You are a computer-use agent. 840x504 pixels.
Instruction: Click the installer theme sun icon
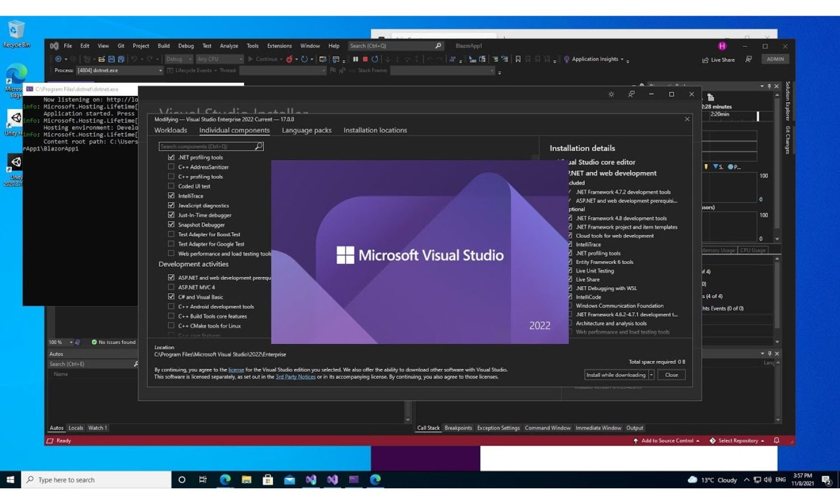(x=611, y=94)
